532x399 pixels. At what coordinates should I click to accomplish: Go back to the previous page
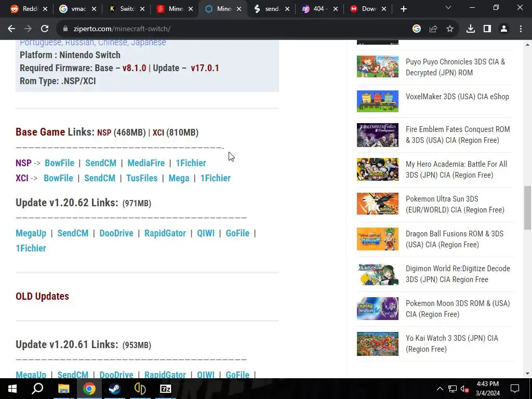[11, 29]
